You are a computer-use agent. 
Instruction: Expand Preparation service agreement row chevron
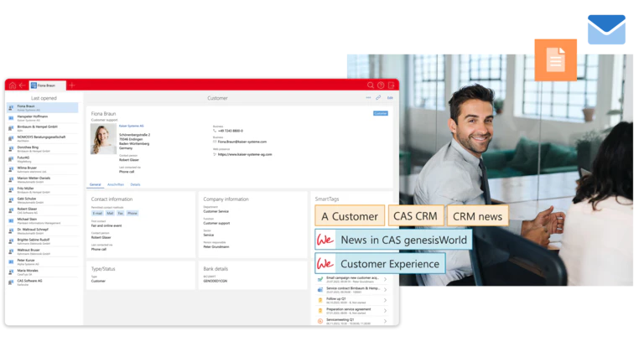(385, 311)
